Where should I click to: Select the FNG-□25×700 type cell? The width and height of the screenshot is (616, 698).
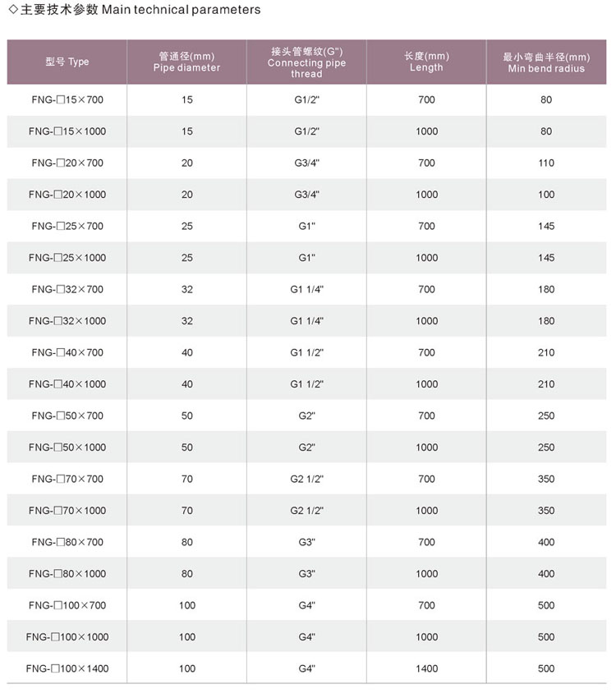click(67, 226)
